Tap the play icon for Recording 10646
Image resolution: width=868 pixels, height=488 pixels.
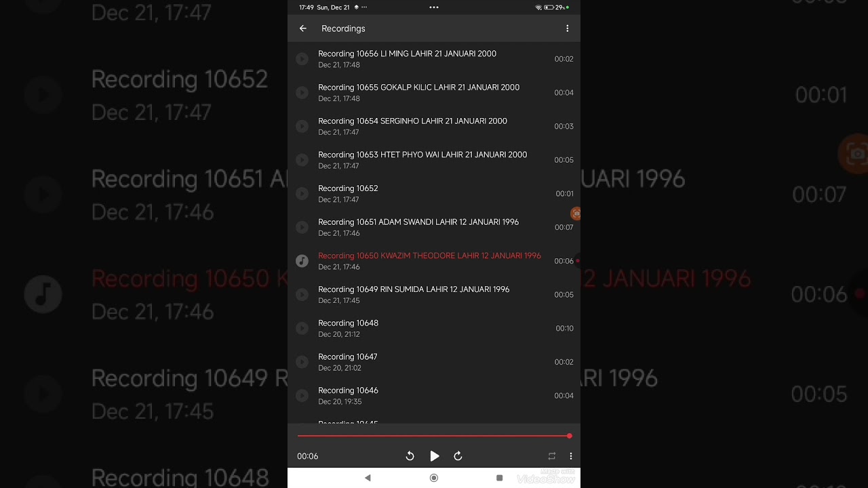pyautogui.click(x=302, y=396)
